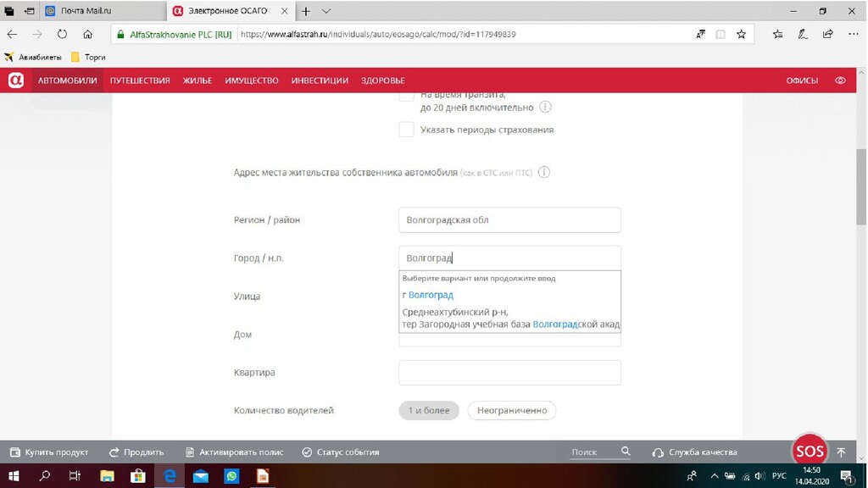
Task: Open Microsoft Store from taskbar
Action: [138, 476]
